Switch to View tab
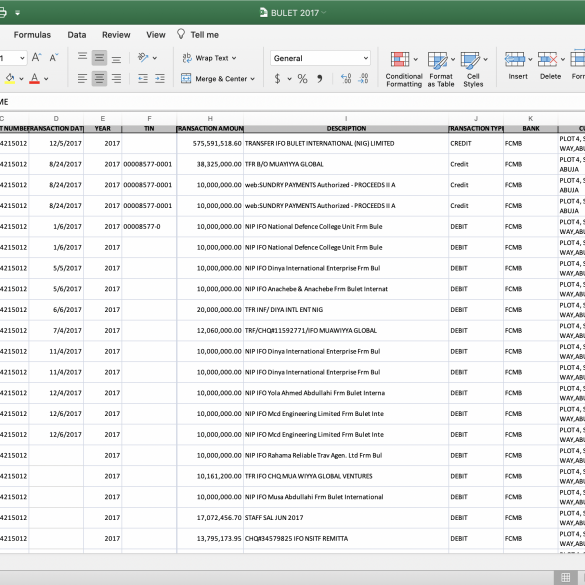 (156, 35)
